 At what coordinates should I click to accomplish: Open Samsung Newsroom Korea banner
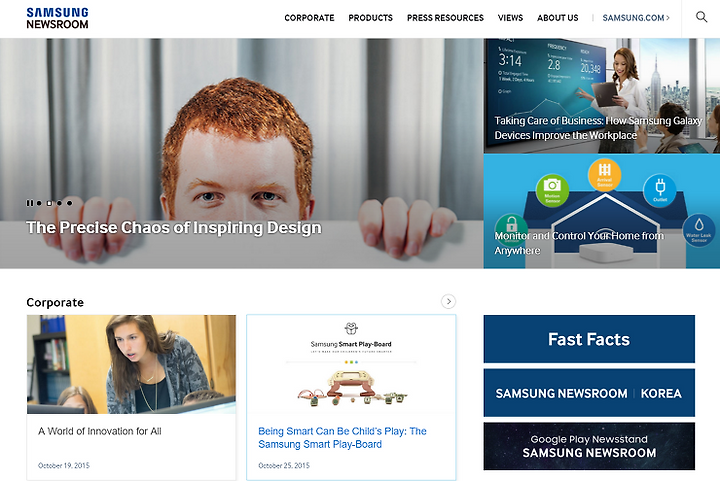coord(589,393)
